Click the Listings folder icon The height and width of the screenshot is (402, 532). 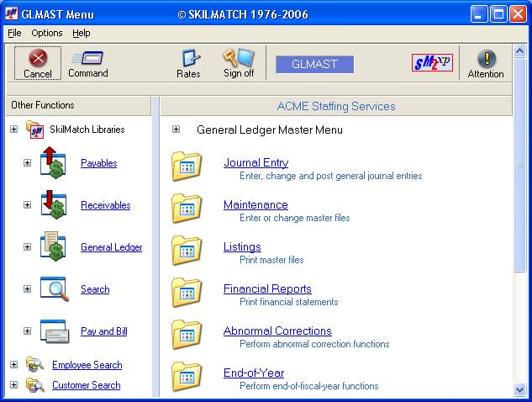point(187,251)
